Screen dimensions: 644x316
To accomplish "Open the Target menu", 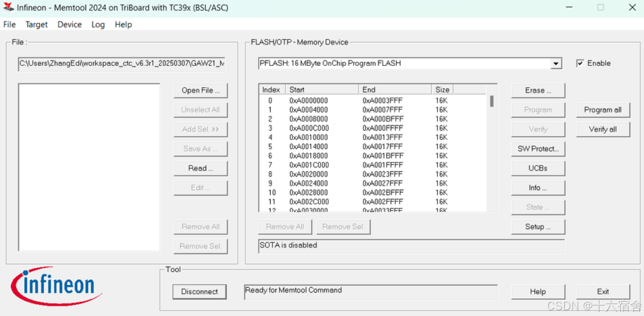I will 36,24.
